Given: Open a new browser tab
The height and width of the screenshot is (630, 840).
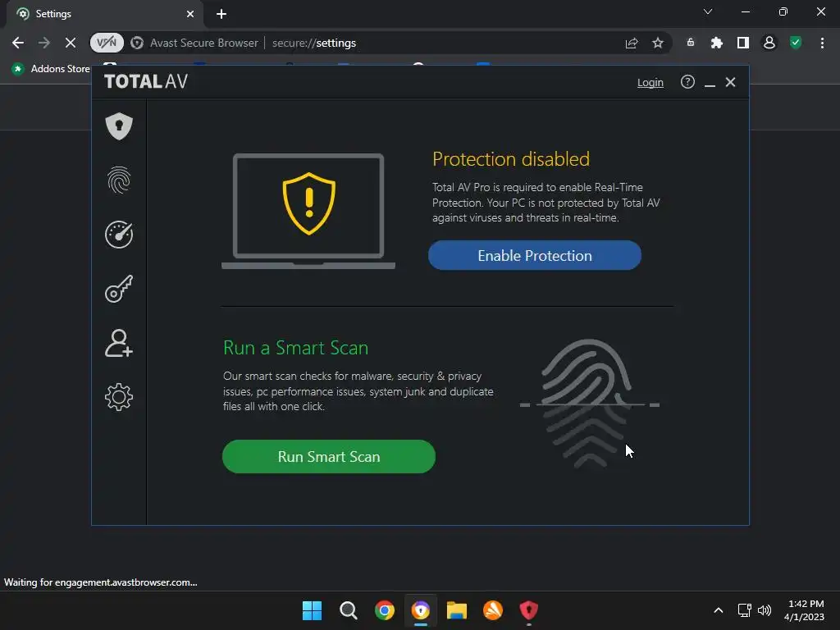Looking at the screenshot, I should [221, 14].
